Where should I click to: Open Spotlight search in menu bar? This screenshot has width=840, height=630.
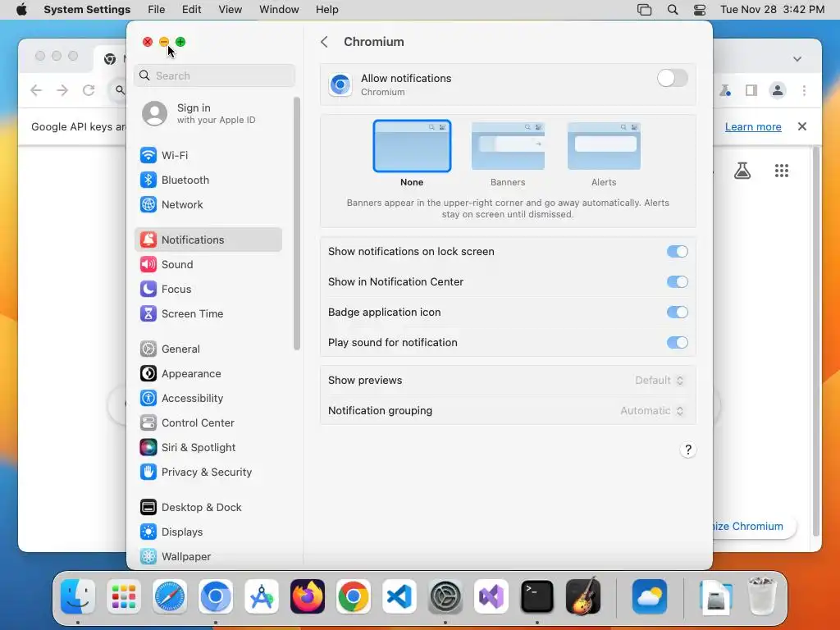pyautogui.click(x=673, y=10)
